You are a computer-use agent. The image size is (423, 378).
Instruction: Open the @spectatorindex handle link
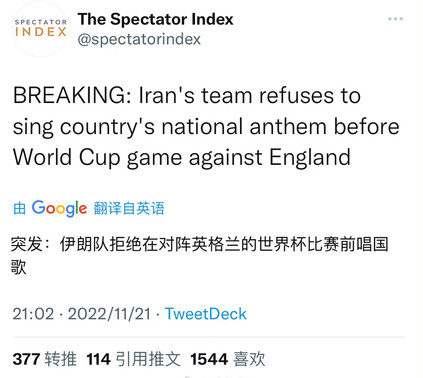point(139,39)
